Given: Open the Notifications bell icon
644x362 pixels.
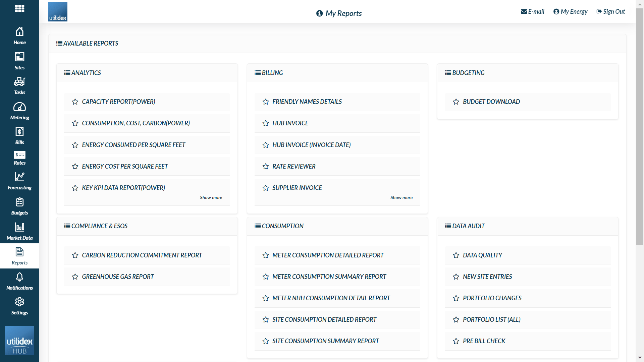Looking at the screenshot, I should coord(19,277).
